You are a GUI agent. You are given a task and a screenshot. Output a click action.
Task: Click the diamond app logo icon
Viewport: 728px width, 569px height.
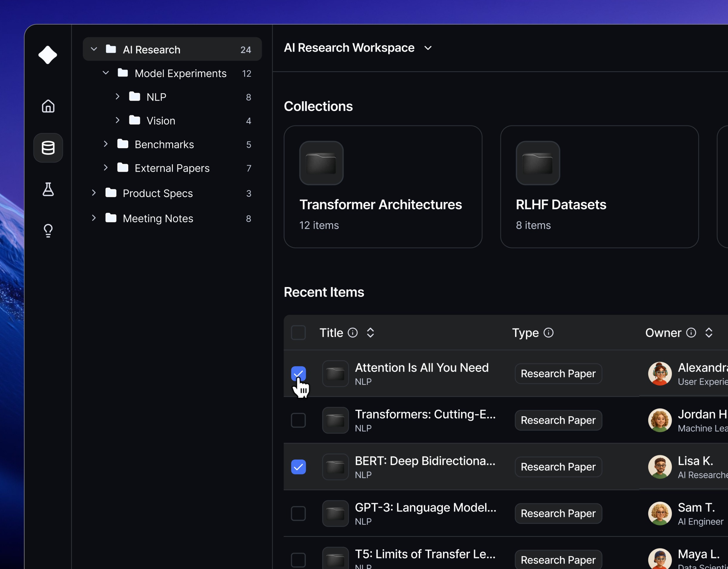pyautogui.click(x=48, y=55)
